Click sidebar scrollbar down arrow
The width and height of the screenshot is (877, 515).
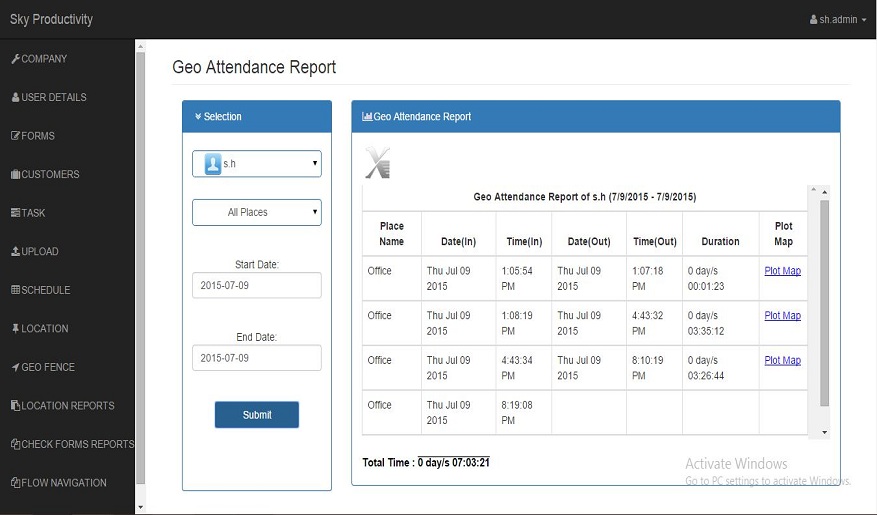click(140, 508)
